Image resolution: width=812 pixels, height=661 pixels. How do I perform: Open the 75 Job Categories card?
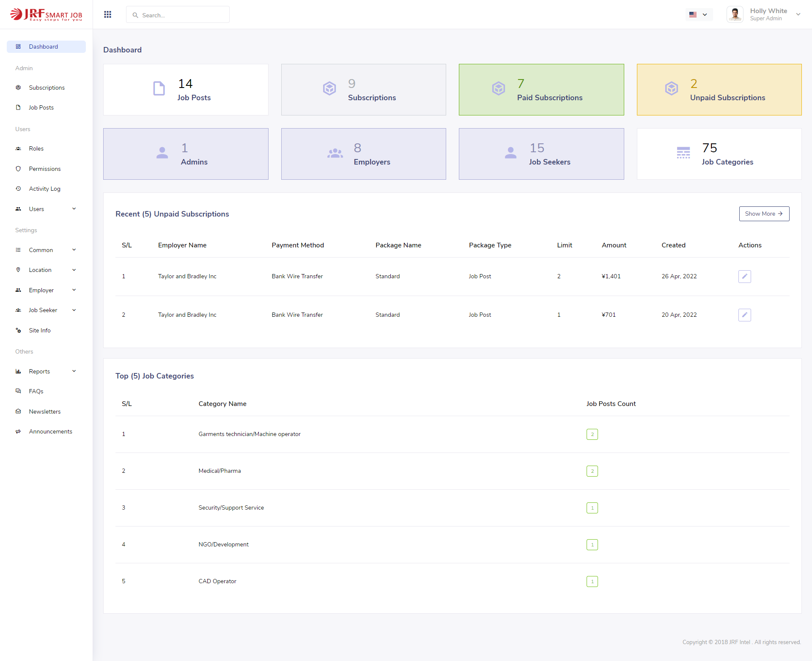pos(719,154)
